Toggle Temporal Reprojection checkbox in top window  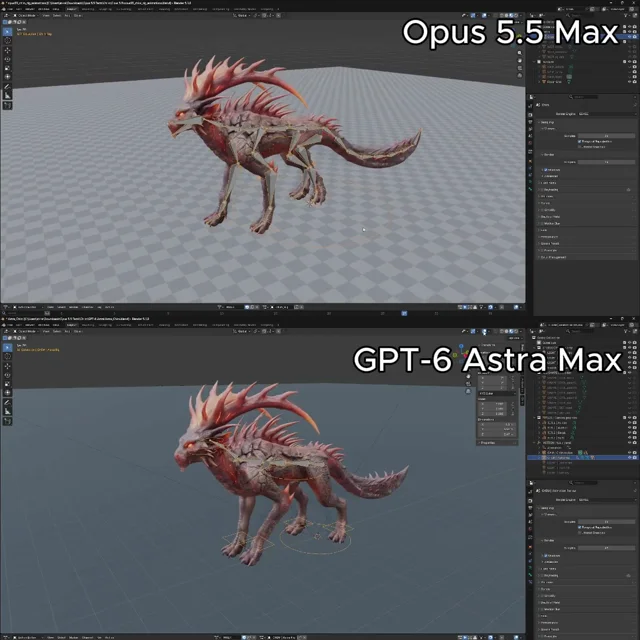[x=580, y=141]
